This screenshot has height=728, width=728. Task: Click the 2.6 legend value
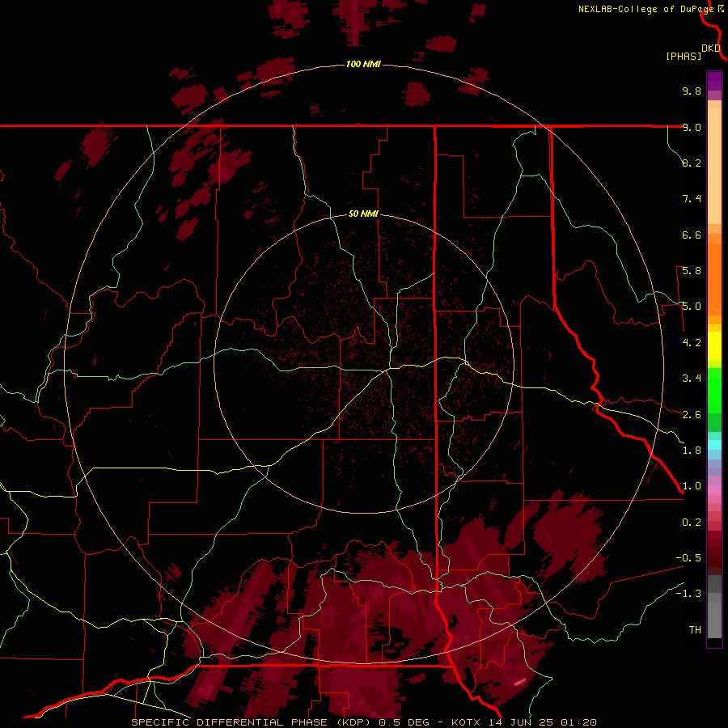(x=692, y=415)
